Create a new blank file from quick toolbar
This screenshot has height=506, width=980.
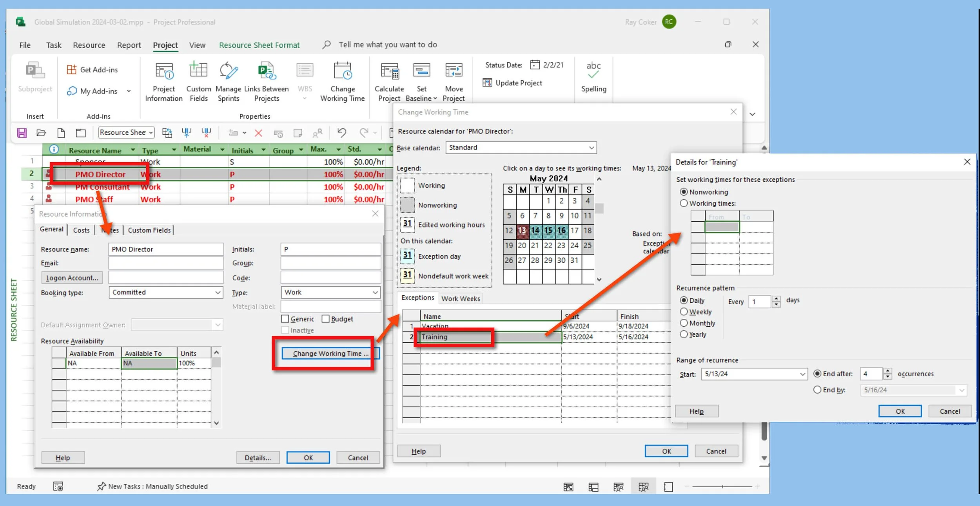[61, 133]
